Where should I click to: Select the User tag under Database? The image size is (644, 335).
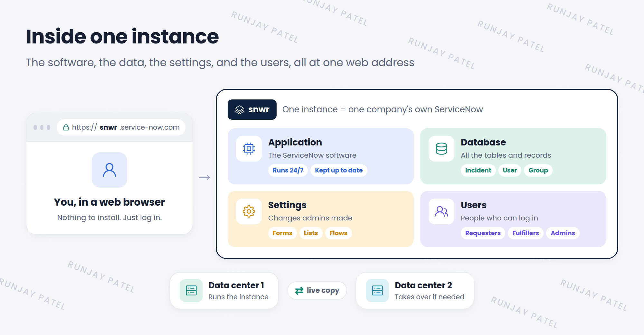pos(510,170)
